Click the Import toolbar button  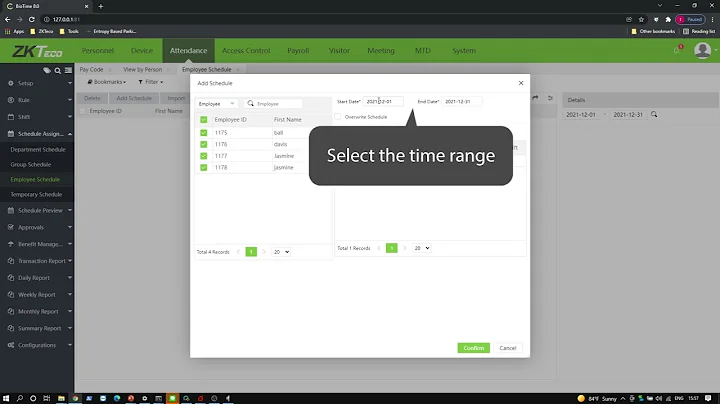pos(176,98)
